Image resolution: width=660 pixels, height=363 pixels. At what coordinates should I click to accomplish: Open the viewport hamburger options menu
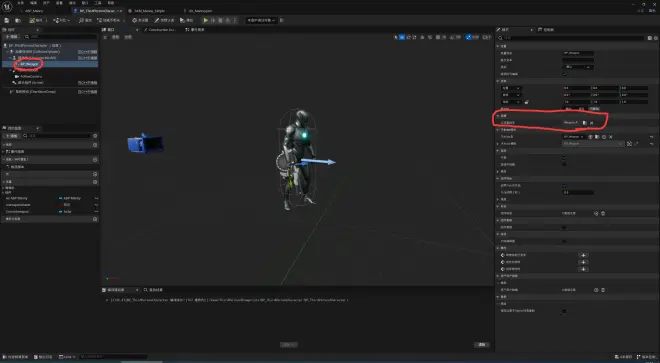(105, 37)
